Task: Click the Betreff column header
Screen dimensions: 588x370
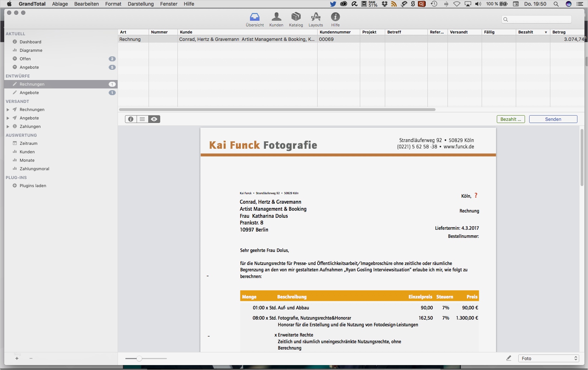Action: click(406, 32)
